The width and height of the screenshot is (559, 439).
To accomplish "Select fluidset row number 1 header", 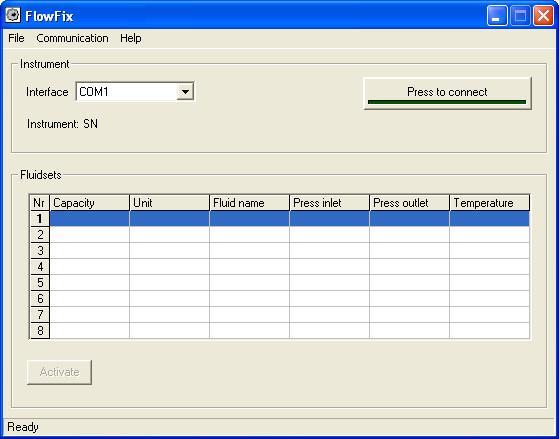I will [40, 219].
